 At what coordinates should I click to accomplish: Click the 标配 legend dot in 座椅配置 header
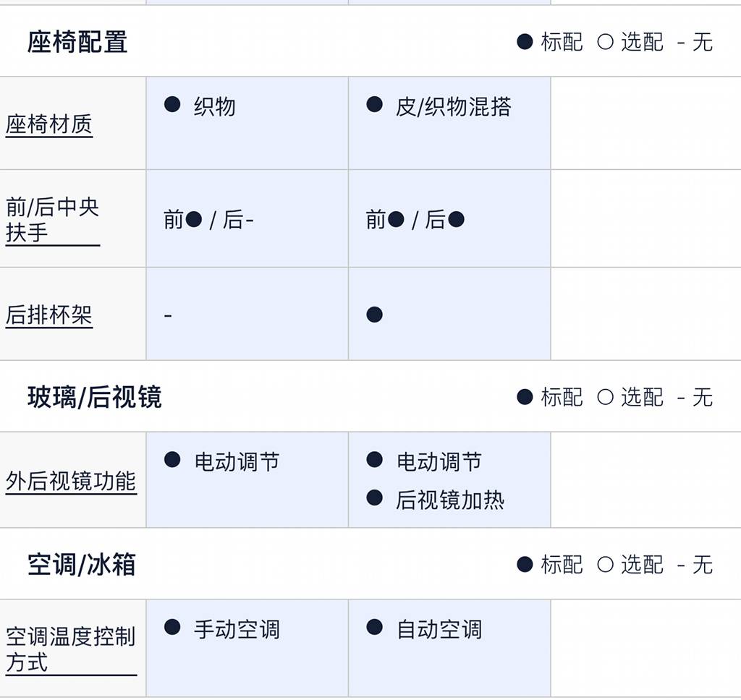[525, 41]
